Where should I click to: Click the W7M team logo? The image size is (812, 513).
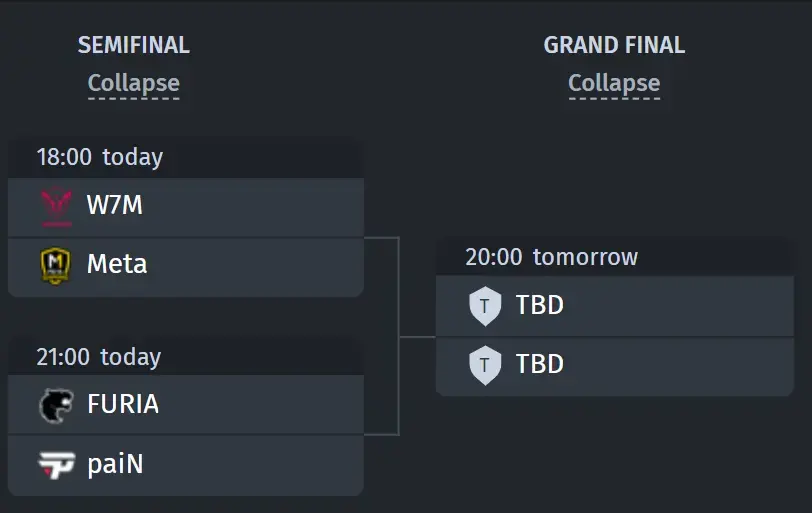[x=56, y=208]
